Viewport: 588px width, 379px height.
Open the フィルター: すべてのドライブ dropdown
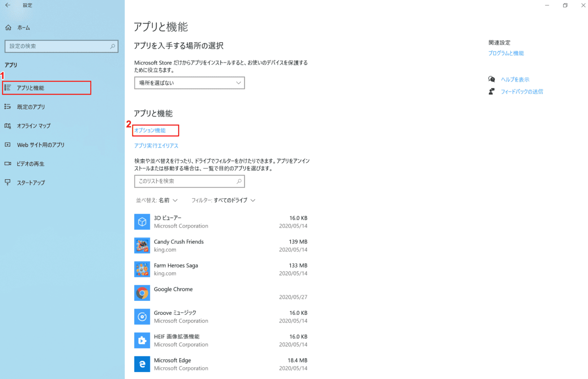tap(223, 200)
